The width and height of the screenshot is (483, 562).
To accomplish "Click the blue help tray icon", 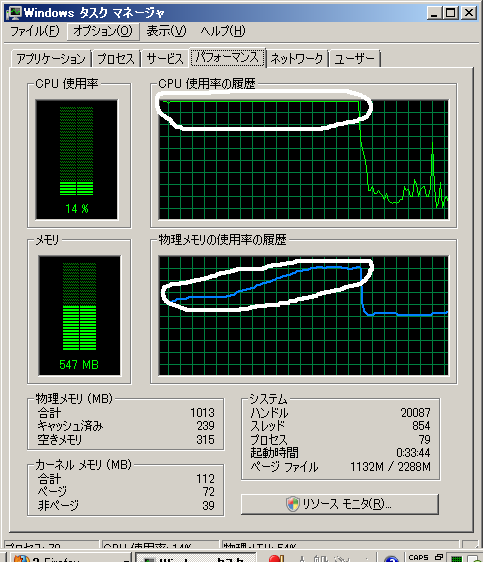I will (x=391, y=559).
